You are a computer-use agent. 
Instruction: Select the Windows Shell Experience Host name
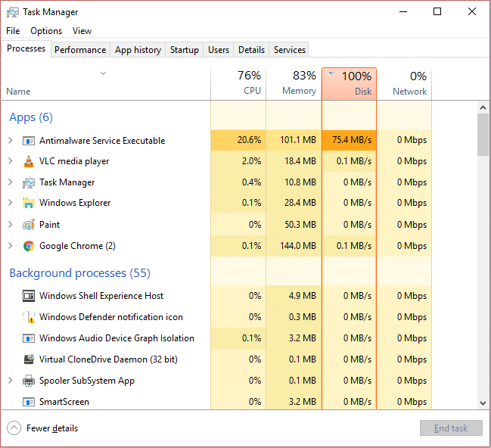(x=101, y=296)
